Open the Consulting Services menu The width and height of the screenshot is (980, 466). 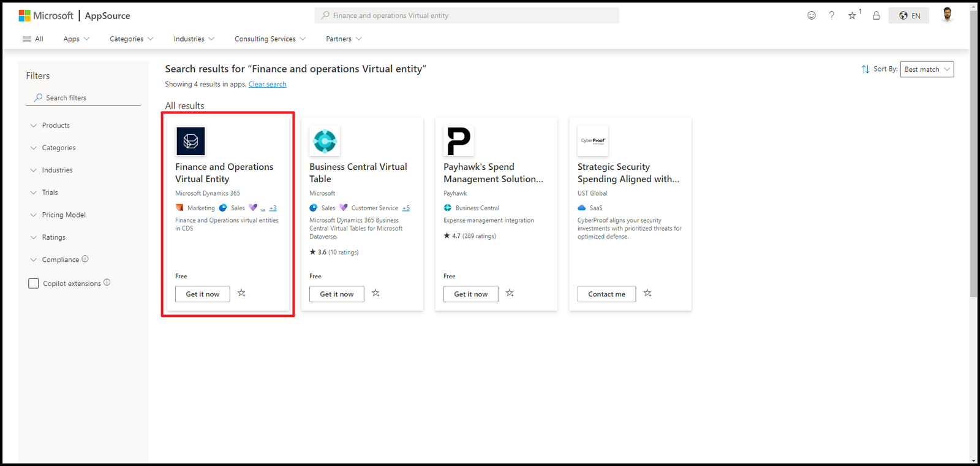click(x=270, y=39)
